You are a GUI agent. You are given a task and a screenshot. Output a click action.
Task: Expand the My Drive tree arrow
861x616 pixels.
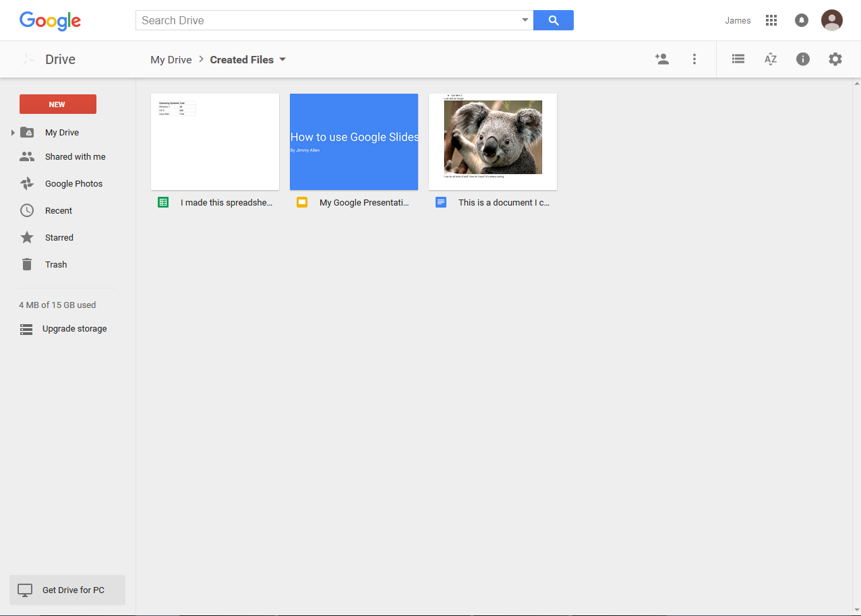(x=13, y=133)
